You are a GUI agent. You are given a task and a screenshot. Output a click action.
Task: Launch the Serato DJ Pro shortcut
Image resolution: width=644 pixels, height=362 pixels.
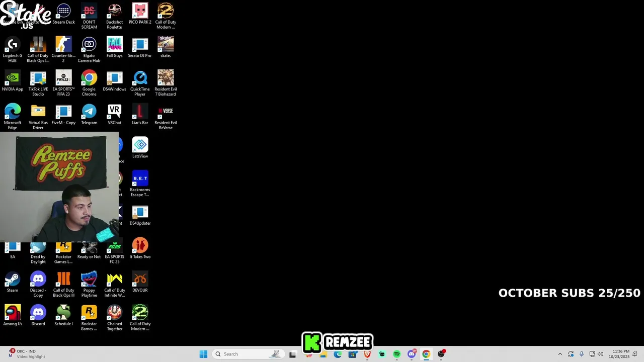point(140,47)
